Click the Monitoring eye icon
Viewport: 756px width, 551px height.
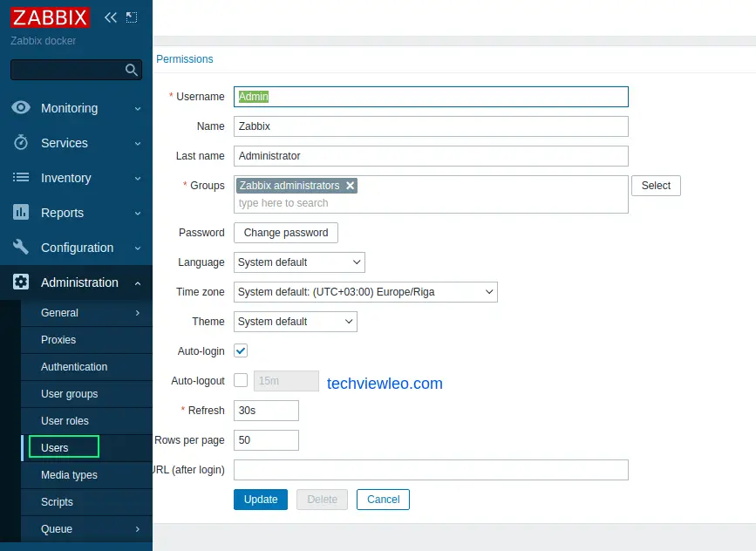pyautogui.click(x=21, y=107)
